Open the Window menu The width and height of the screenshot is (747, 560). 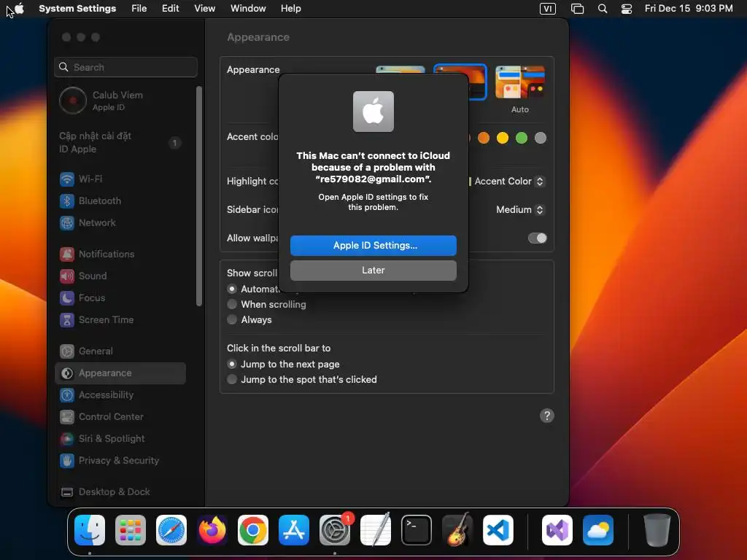pos(248,9)
